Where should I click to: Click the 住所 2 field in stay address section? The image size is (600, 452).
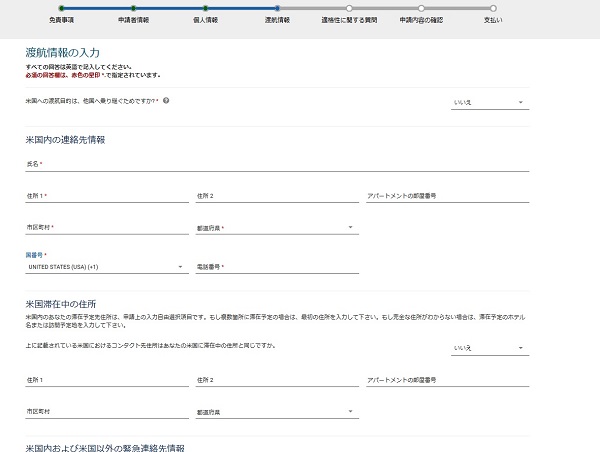tap(276, 381)
